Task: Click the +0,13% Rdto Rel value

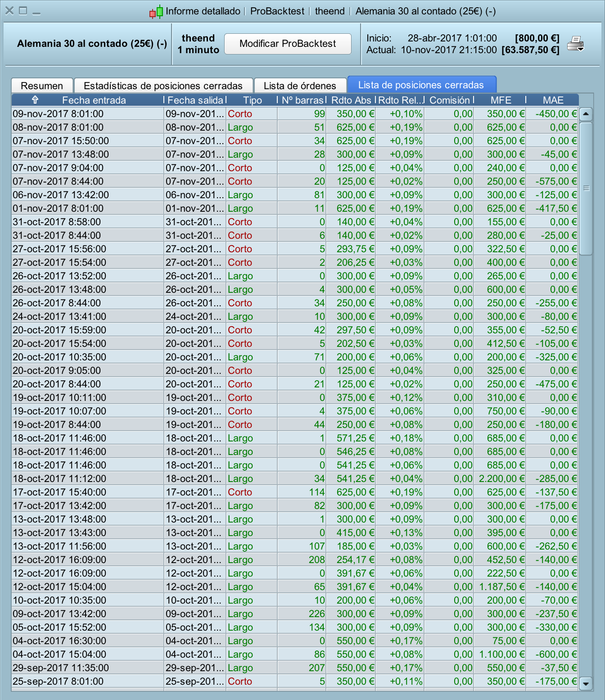Action: [406, 533]
